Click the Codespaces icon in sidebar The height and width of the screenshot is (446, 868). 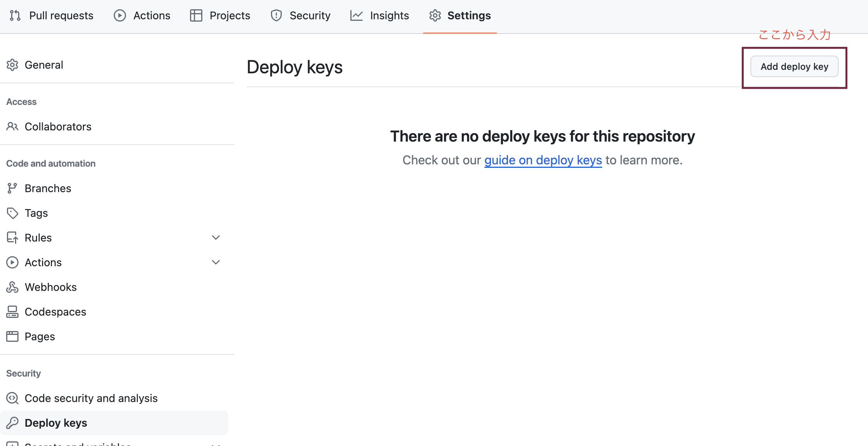coord(12,312)
